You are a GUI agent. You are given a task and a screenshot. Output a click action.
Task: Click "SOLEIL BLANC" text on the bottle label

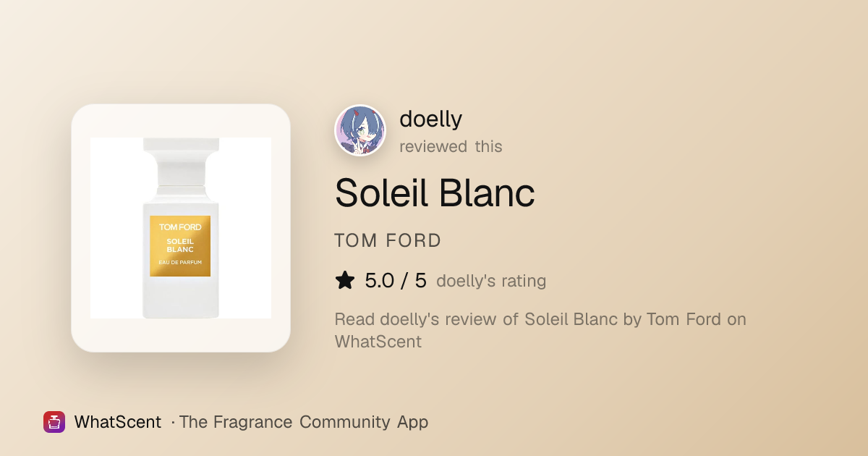180,245
